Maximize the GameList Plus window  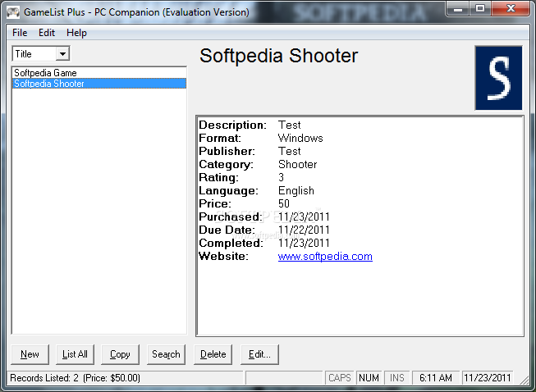[480, 8]
